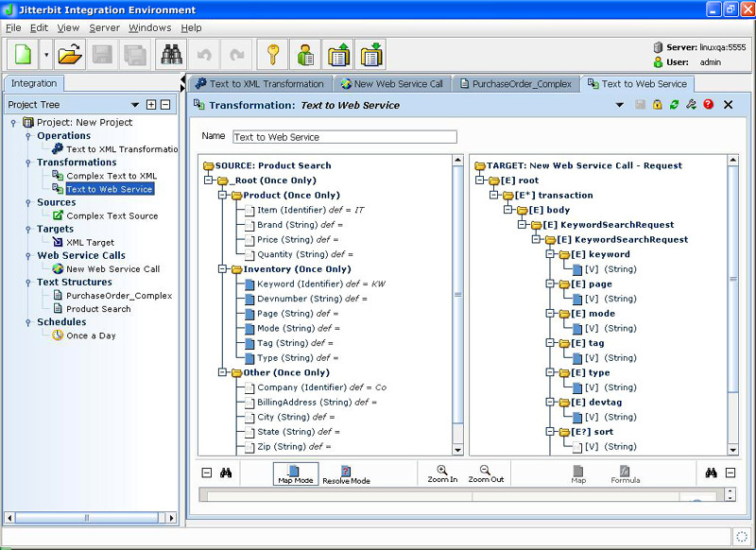Close the Text to Web Service transformation

pos(728,105)
